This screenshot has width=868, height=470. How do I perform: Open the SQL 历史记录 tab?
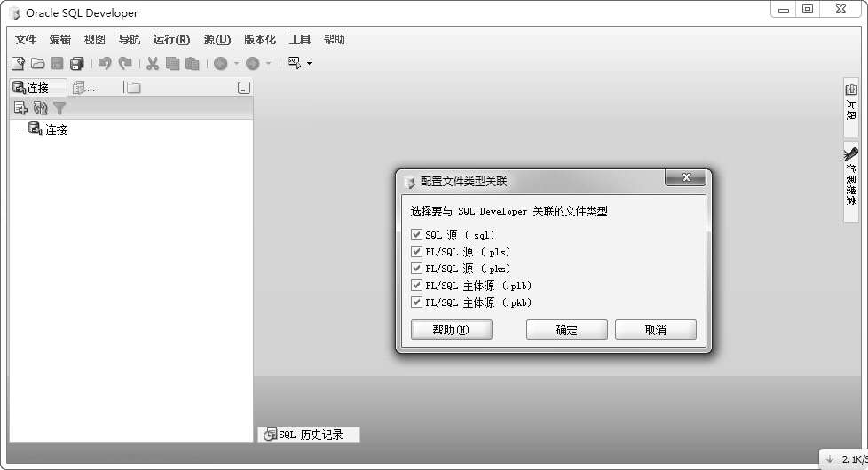(309, 435)
